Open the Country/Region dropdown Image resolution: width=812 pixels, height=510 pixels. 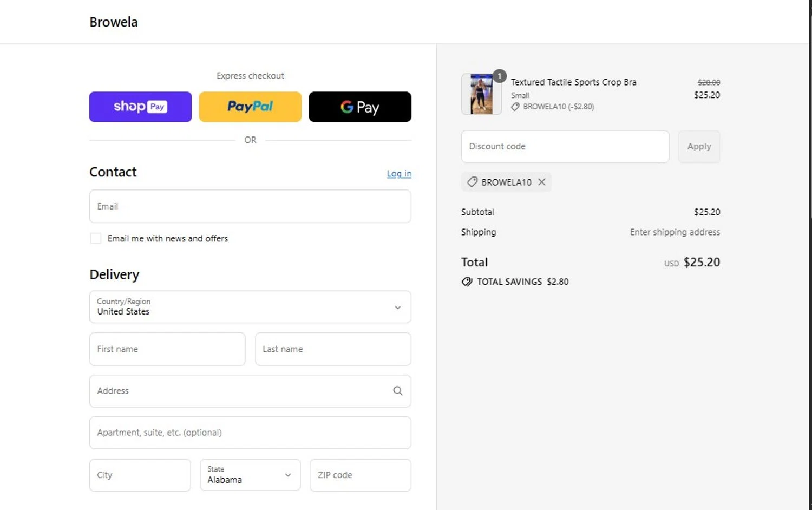[250, 307]
